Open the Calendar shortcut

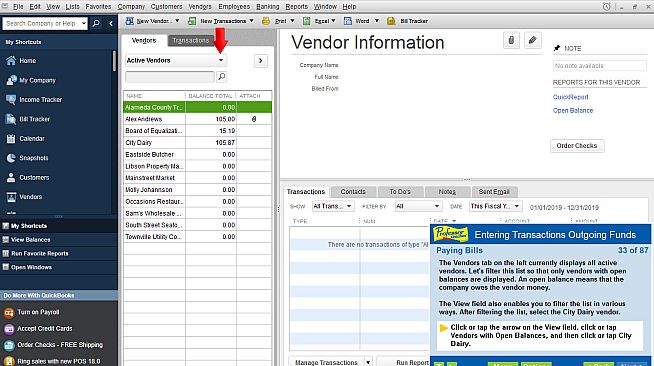[25, 138]
